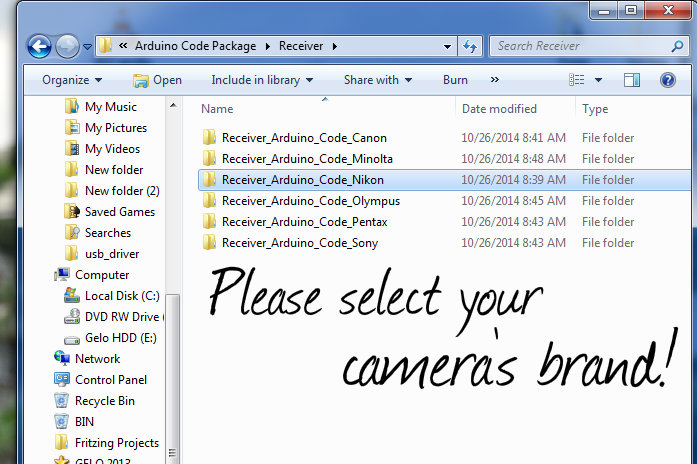Screen dimensions: 697x464
Task: Open the usb_driver folder in the sidebar
Action: tap(112, 254)
